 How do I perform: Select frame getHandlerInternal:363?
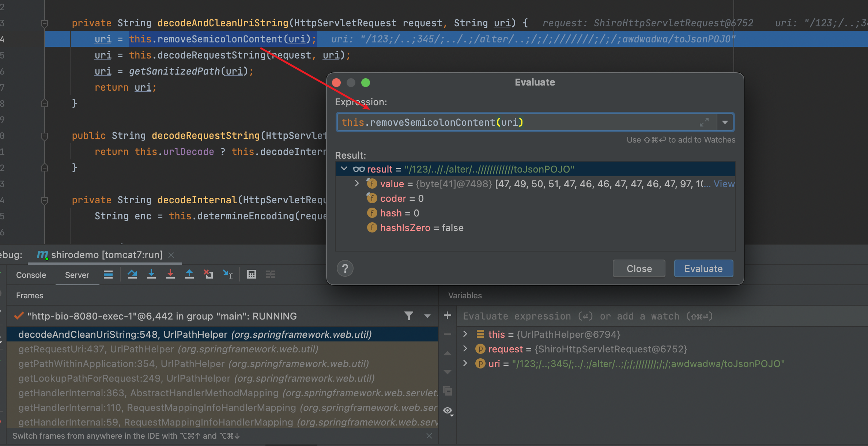coord(222,393)
